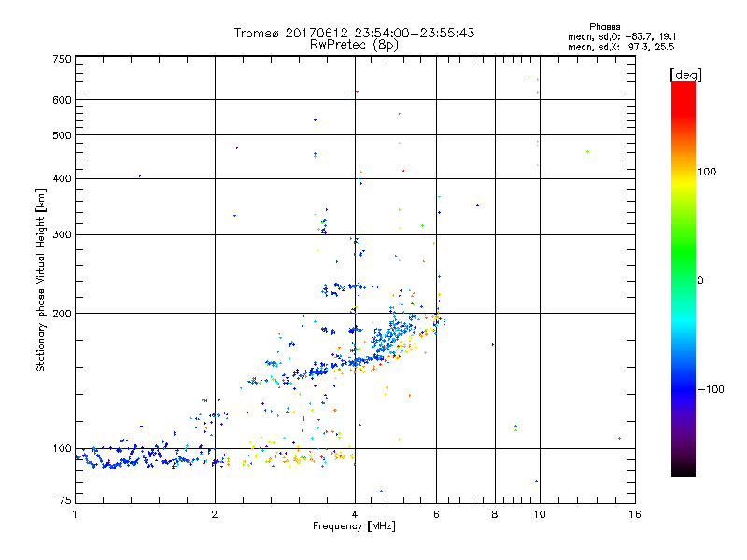Click the 300 tick on the height axis
747x560 pixels.
pyautogui.click(x=63, y=234)
